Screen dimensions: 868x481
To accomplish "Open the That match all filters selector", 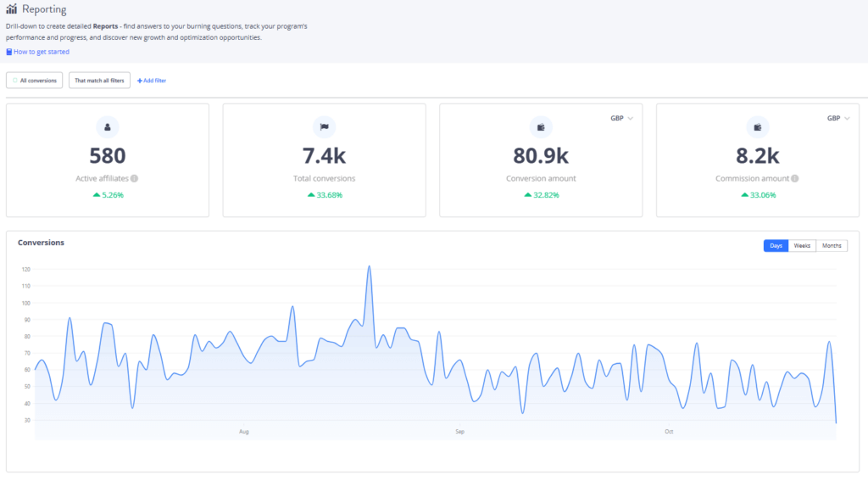I will point(99,81).
